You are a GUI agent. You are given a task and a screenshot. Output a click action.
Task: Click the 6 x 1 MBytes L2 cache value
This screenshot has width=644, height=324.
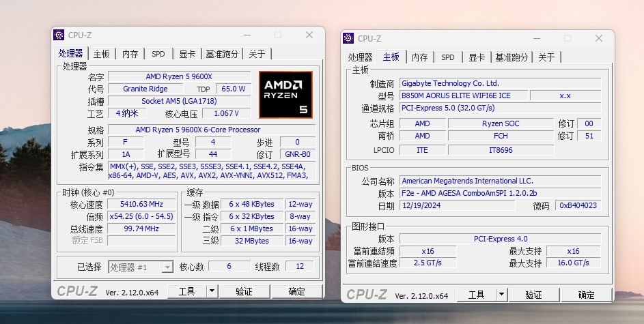(x=252, y=229)
